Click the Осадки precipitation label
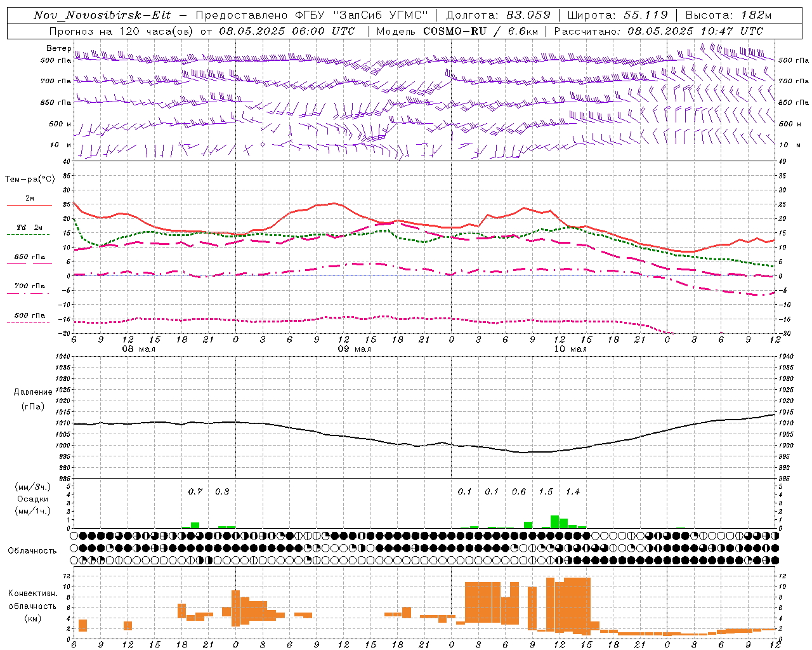Screen dimensions: 812x650 (x=33, y=499)
